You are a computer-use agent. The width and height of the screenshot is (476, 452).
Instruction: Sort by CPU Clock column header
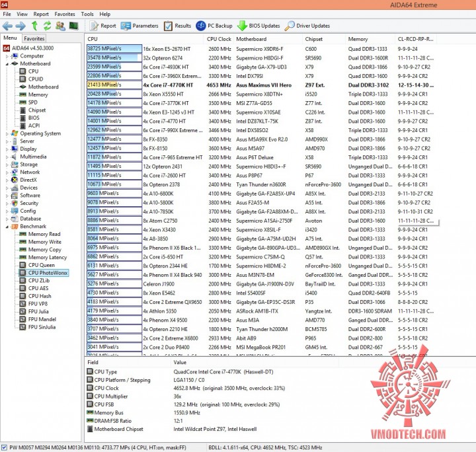click(219, 39)
